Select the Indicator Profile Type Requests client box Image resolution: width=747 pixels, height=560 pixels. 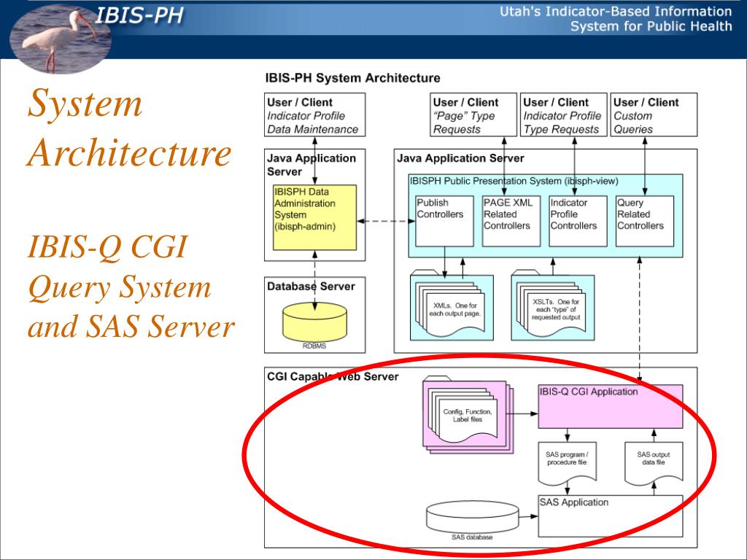click(564, 114)
